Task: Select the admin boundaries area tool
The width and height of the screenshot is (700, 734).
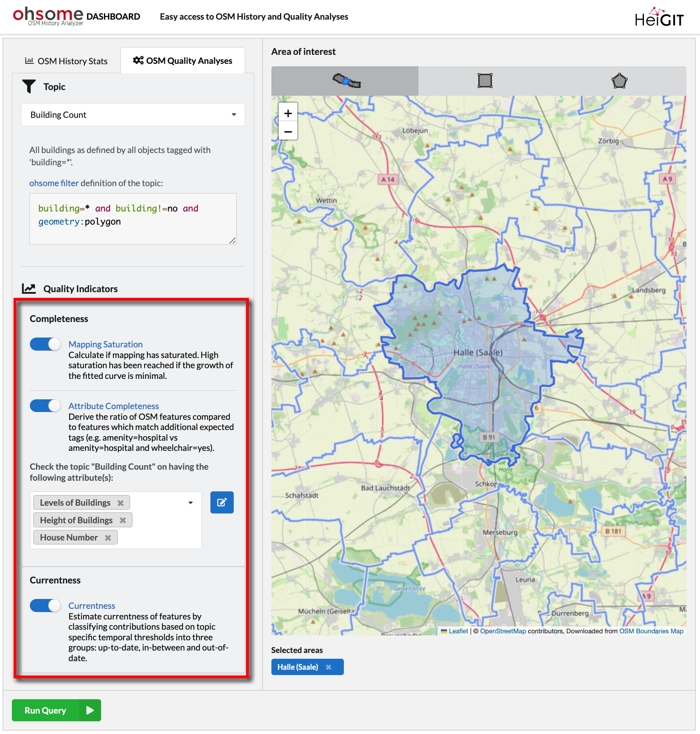Action: pos(345,81)
